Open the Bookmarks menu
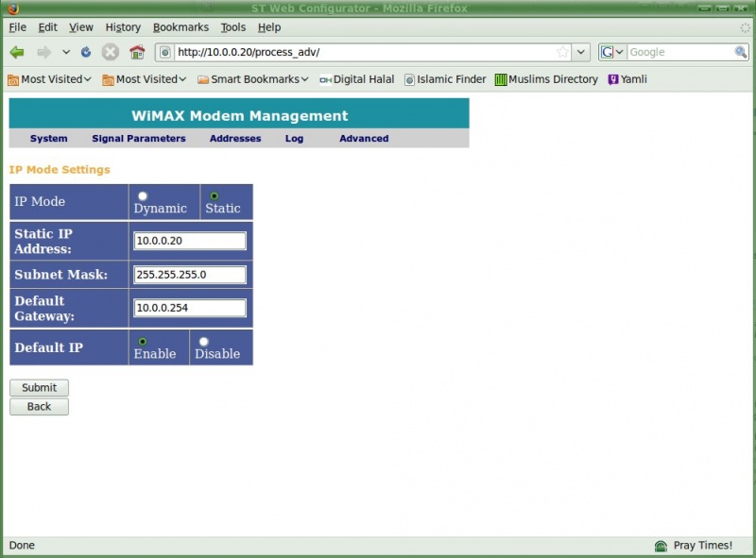The height and width of the screenshot is (558, 756). 180,27
